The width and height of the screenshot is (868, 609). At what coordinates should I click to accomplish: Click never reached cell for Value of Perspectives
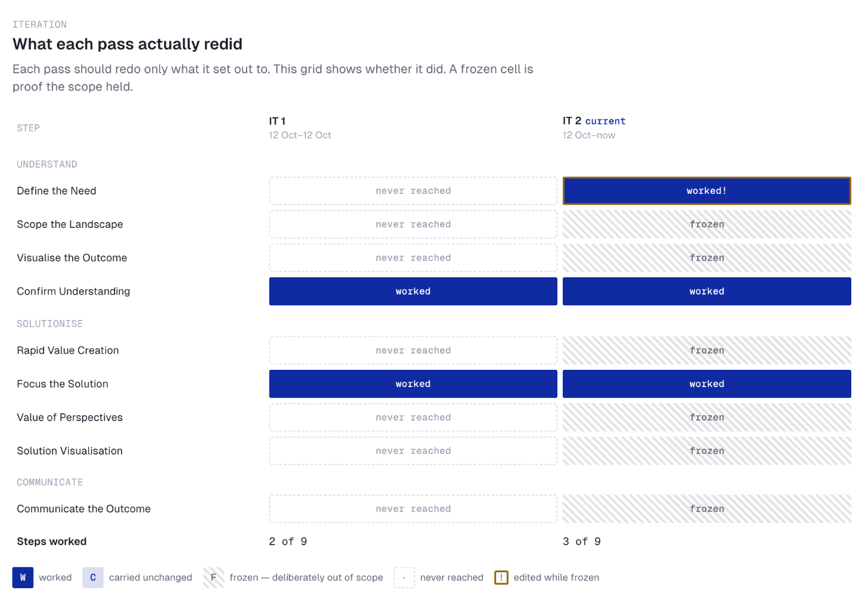(x=413, y=418)
